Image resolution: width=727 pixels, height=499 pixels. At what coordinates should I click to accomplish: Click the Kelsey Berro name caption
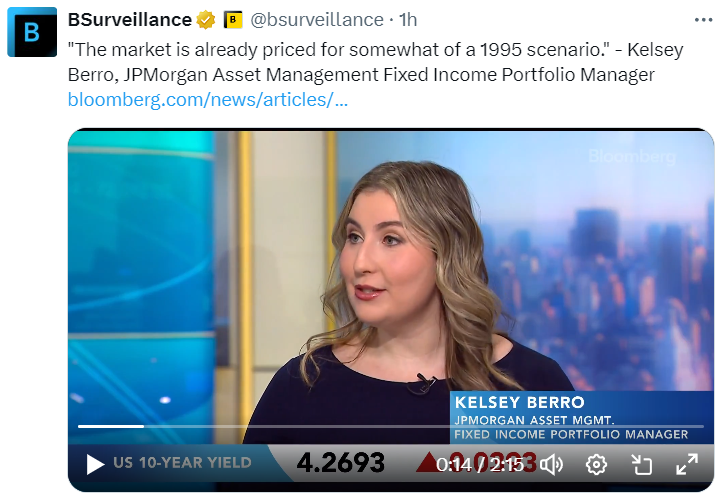520,401
